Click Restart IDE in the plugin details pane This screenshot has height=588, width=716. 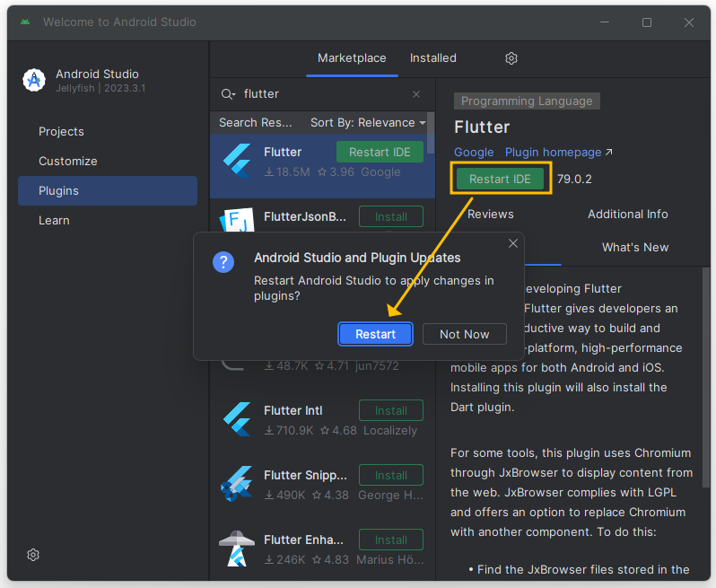500,180
